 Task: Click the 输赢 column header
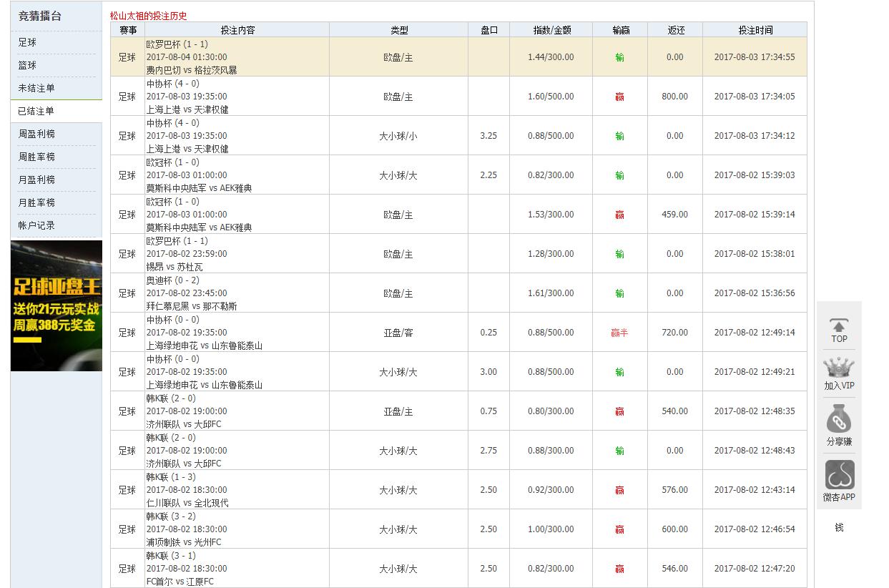click(621, 30)
